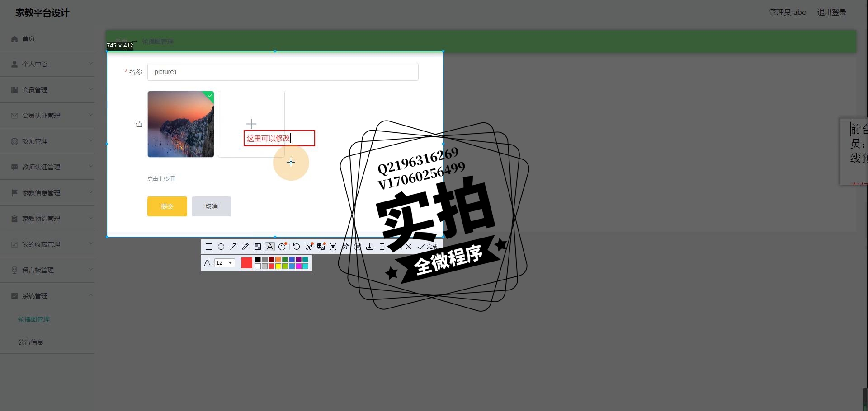Click the uploaded seaside picture thumbnail
Image resolution: width=868 pixels, height=411 pixels.
pos(181,124)
